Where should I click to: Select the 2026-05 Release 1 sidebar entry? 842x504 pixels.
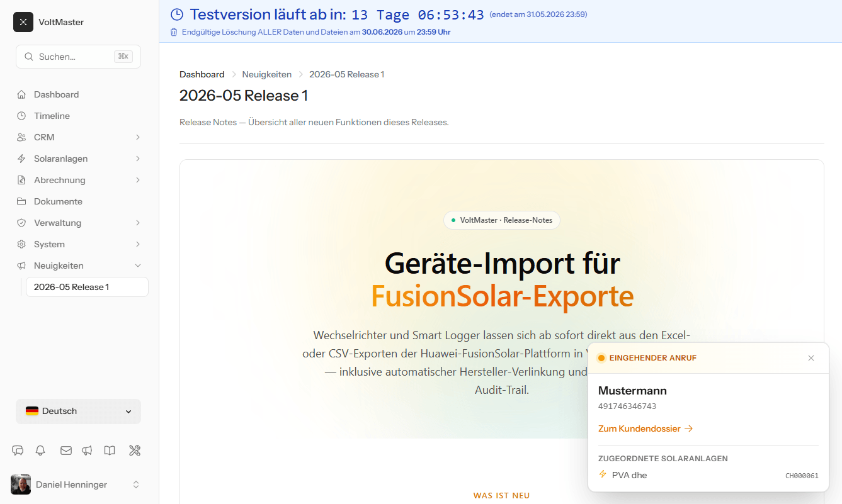87,287
